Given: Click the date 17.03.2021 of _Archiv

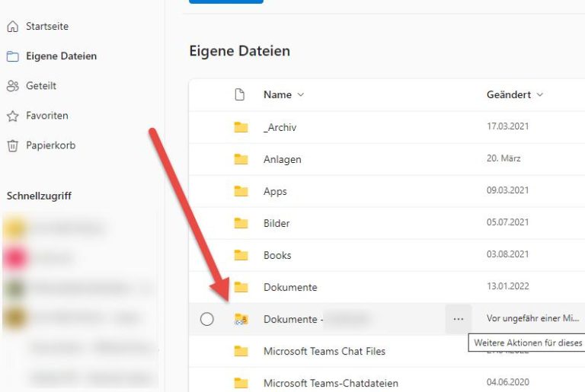Looking at the screenshot, I should (507, 126).
